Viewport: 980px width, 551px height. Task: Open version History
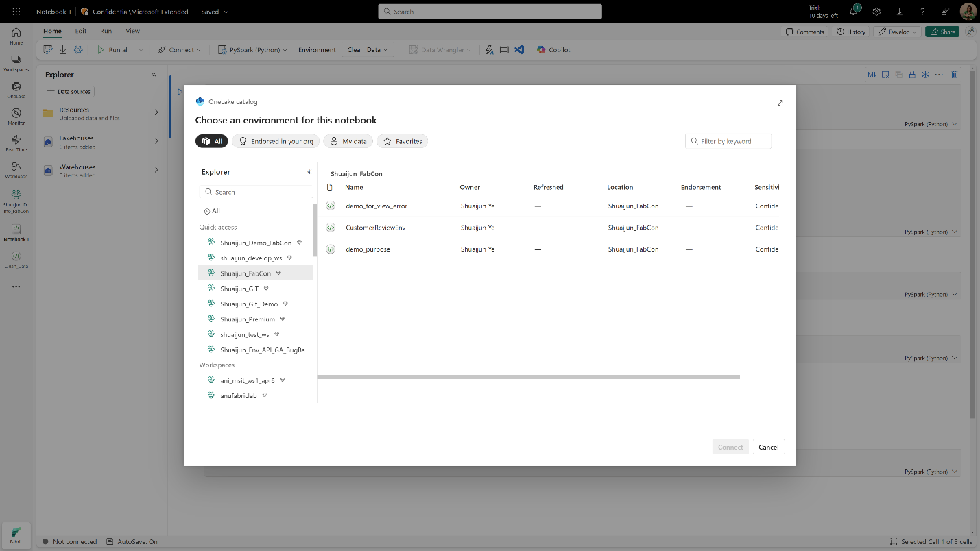(851, 32)
